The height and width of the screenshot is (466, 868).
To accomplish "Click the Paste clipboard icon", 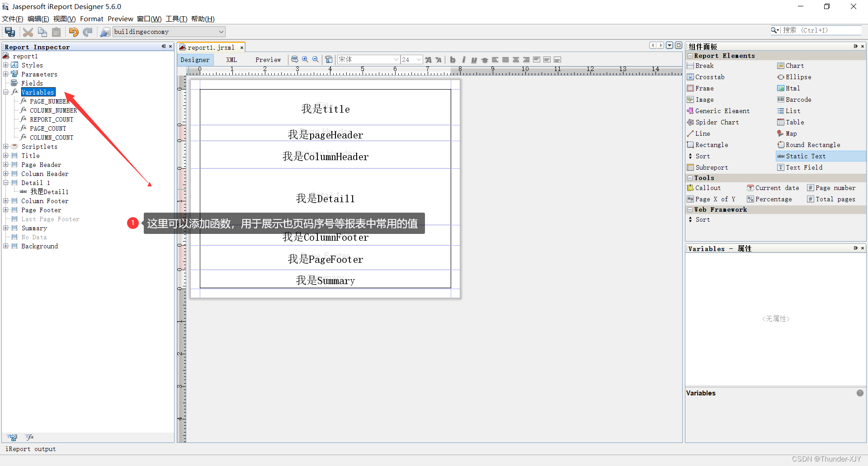I will click(x=57, y=32).
